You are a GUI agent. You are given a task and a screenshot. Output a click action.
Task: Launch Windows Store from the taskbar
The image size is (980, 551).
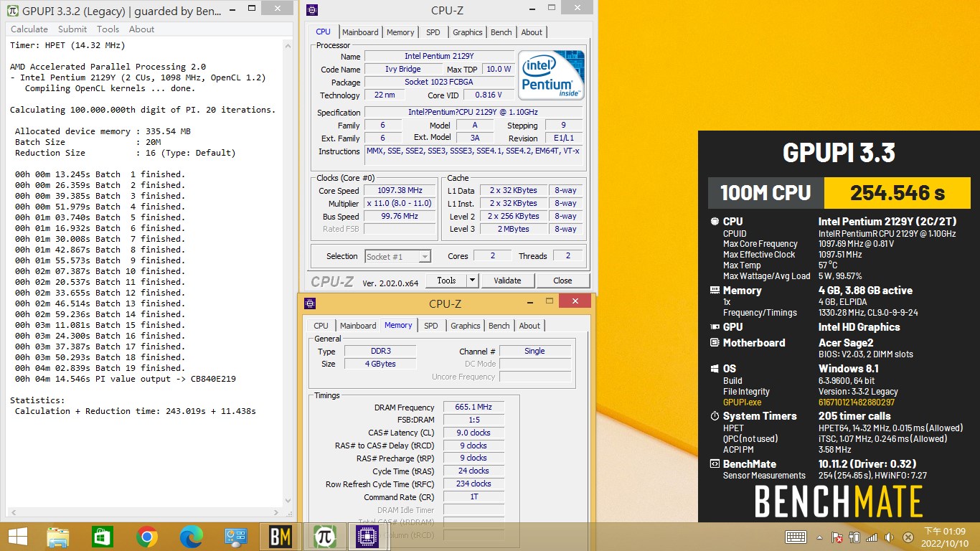(x=103, y=537)
